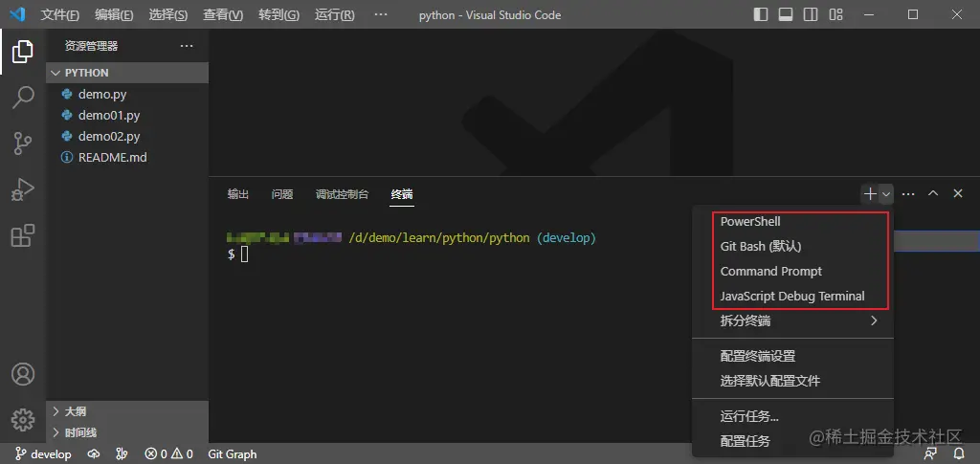
Task: Open the Manage gear icon
Action: [x=23, y=420]
